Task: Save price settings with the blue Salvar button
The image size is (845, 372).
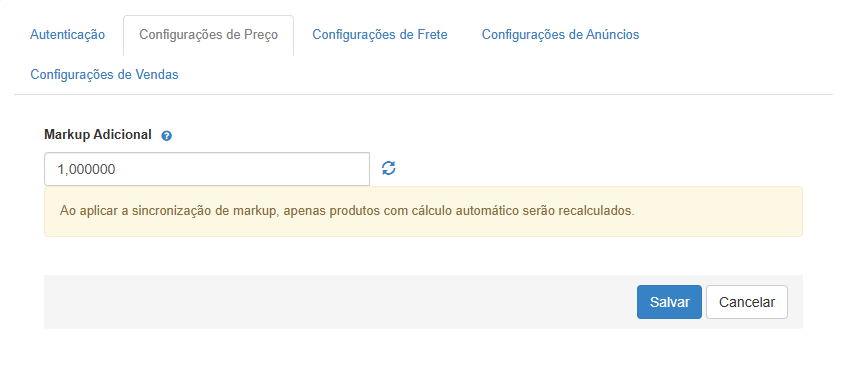Action: click(669, 302)
